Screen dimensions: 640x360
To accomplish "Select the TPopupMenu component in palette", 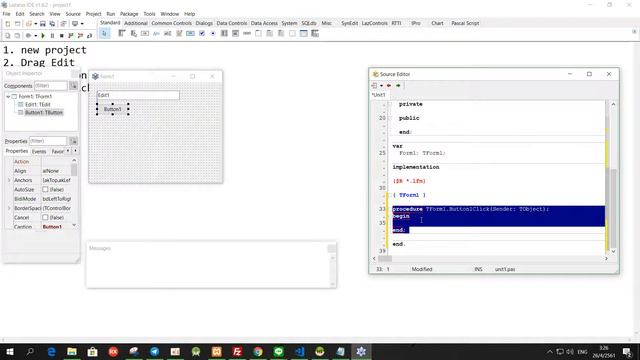I will [x=133, y=33].
